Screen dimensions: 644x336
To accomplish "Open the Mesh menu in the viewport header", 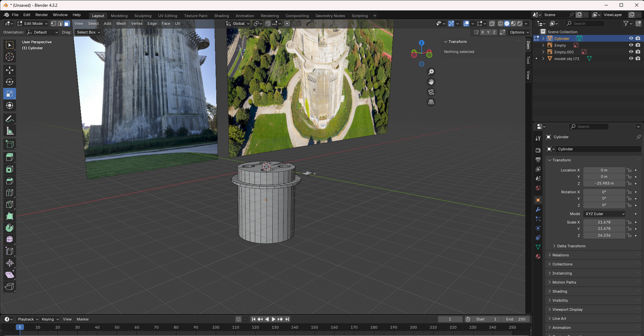I will (121, 24).
